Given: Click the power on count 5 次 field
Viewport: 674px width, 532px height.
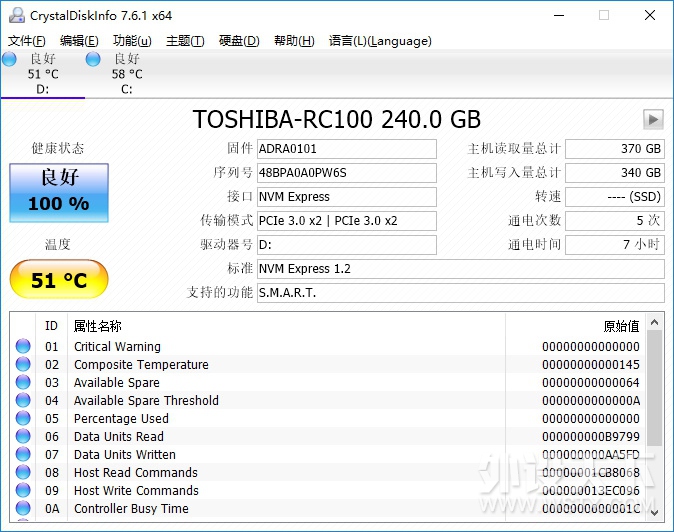Looking at the screenshot, I should coord(615,221).
